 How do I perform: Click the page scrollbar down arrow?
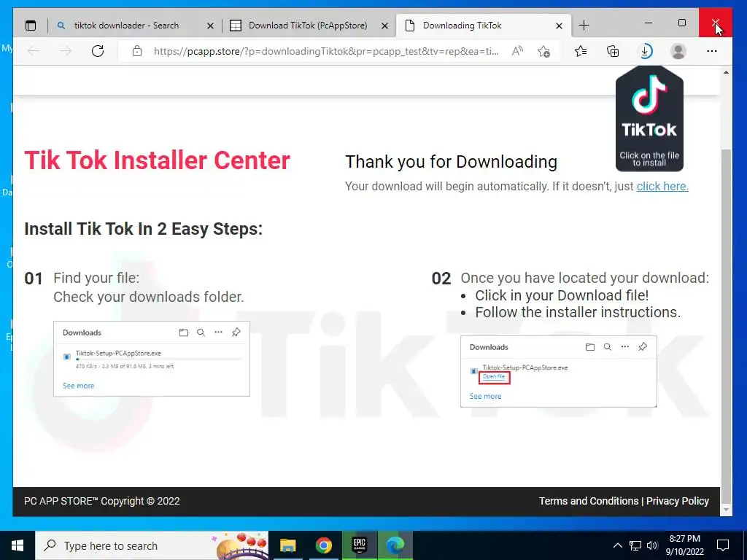pyautogui.click(x=726, y=510)
